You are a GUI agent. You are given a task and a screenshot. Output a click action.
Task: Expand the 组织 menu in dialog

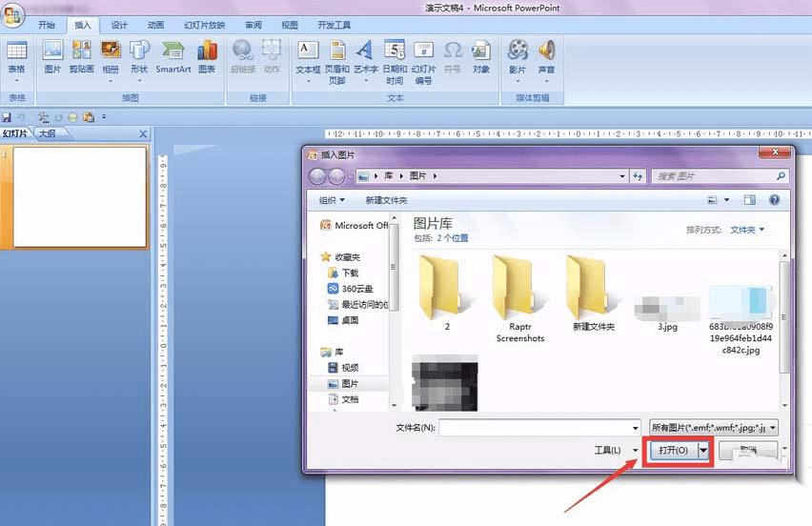coord(332,200)
